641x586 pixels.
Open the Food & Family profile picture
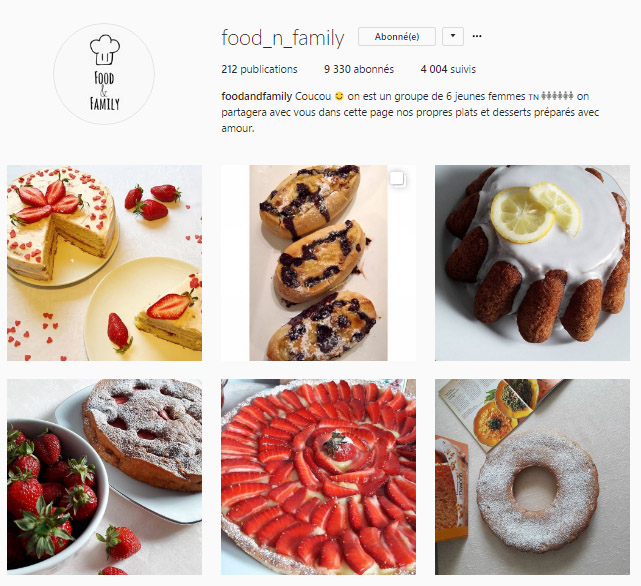[x=104, y=74]
